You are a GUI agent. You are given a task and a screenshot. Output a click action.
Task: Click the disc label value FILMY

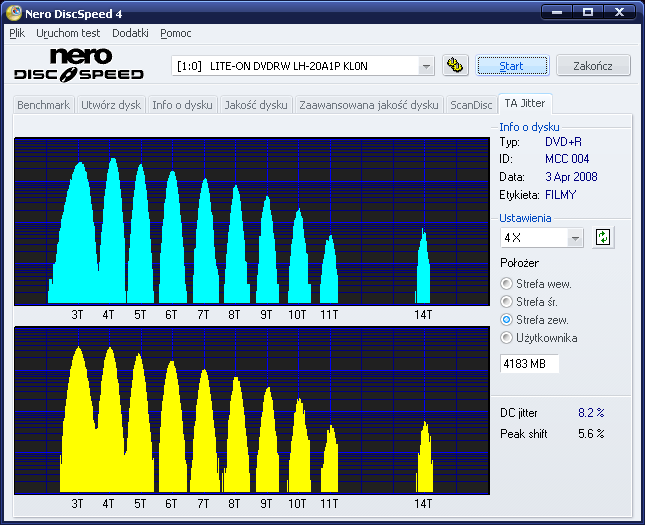tap(560, 195)
